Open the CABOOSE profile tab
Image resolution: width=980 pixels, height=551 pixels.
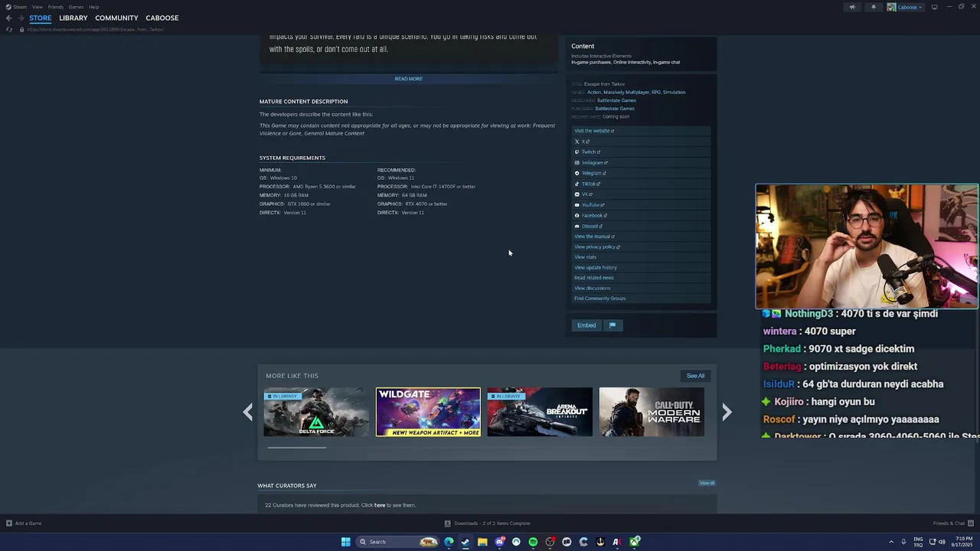coord(162,18)
